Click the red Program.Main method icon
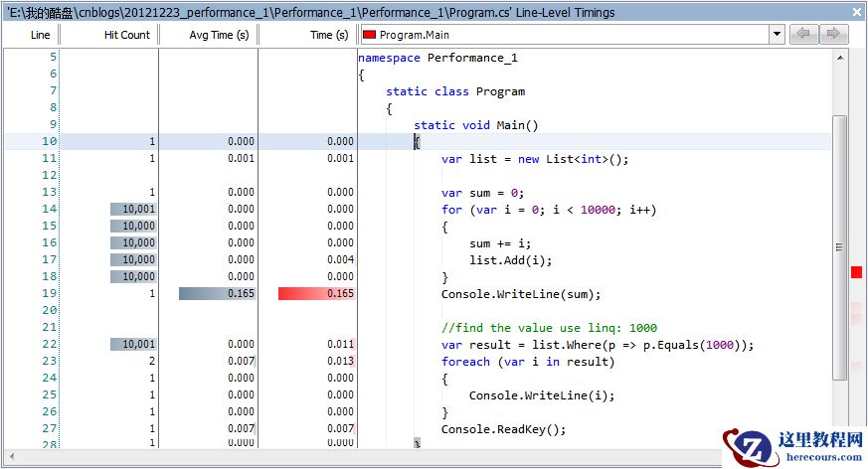Image resolution: width=868 pixels, height=469 pixels. click(369, 35)
